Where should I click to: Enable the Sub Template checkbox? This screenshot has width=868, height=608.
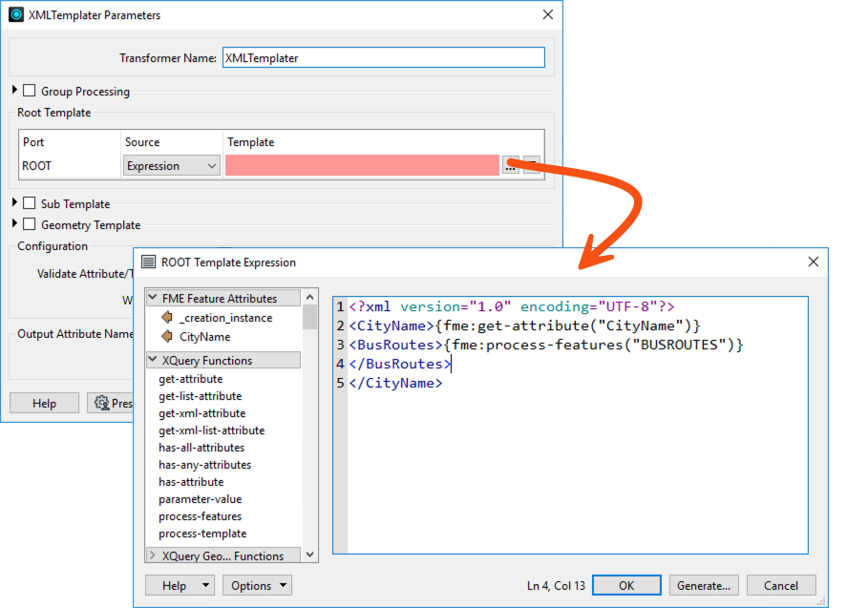[x=30, y=203]
